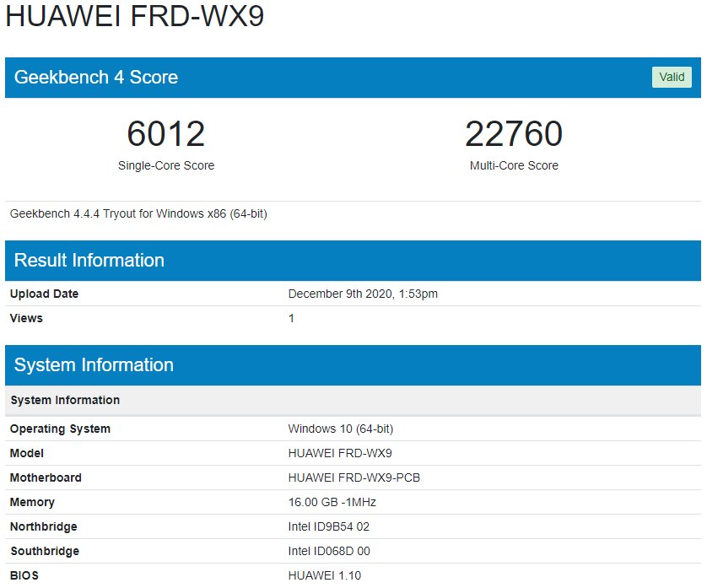Select the value HUAWEI FRD-WX9-PCB
Viewport: 707px width, 588px height.
354,477
